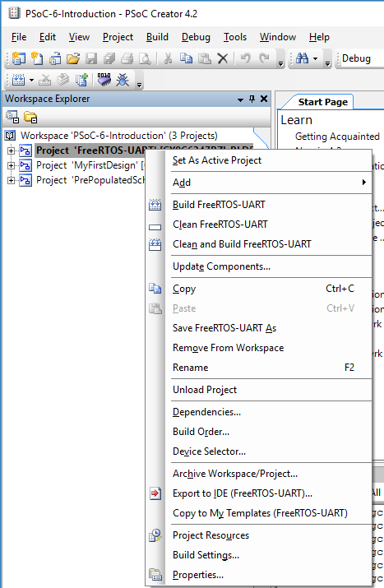Image resolution: width=384 pixels, height=588 pixels.
Task: Click the Program chip icon in toolbar
Action: click(104, 80)
